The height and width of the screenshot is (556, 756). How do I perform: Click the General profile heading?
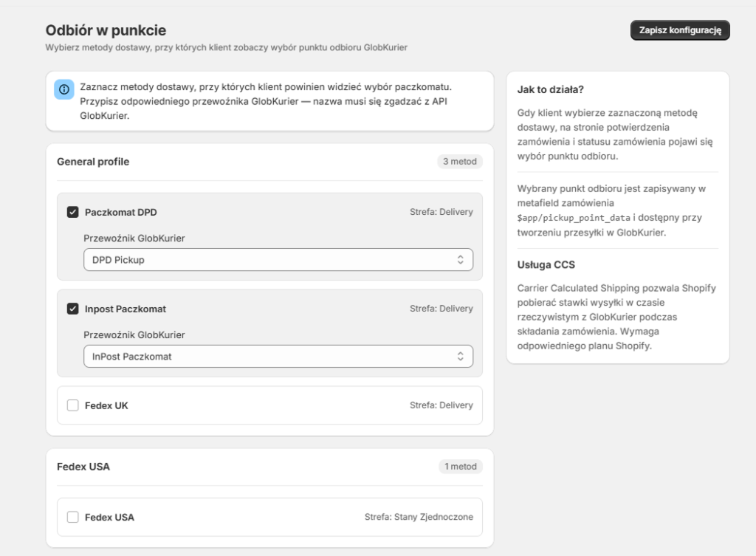pos(93,162)
